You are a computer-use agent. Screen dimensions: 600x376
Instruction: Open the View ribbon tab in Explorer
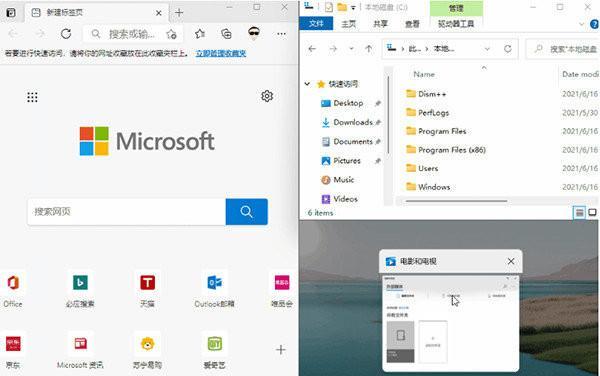[x=412, y=24]
